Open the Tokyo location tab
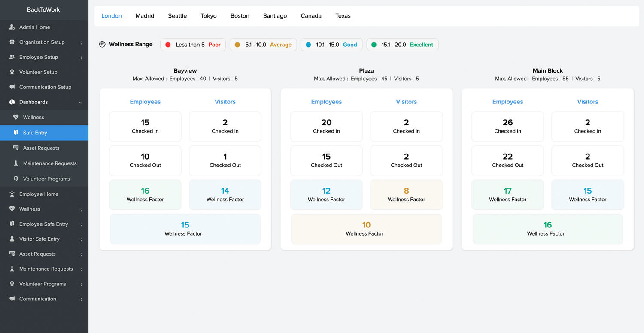Viewport: 644px width, 333px height. click(x=209, y=16)
